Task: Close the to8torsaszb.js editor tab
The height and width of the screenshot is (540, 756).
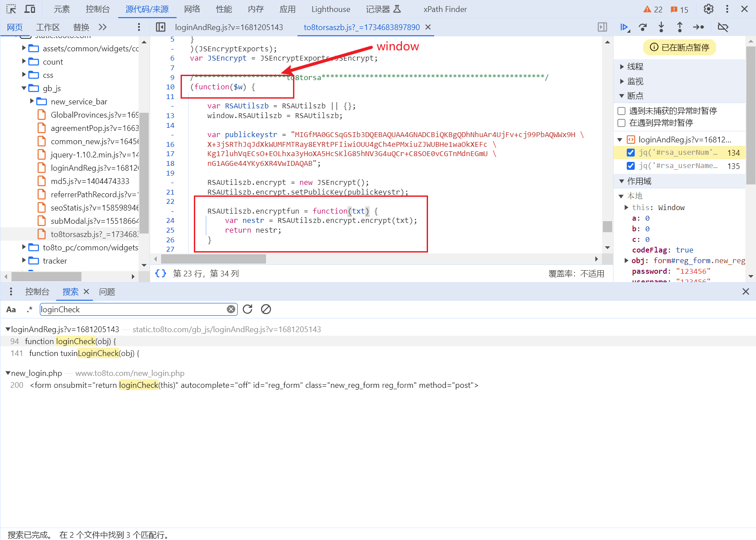Action: click(428, 27)
